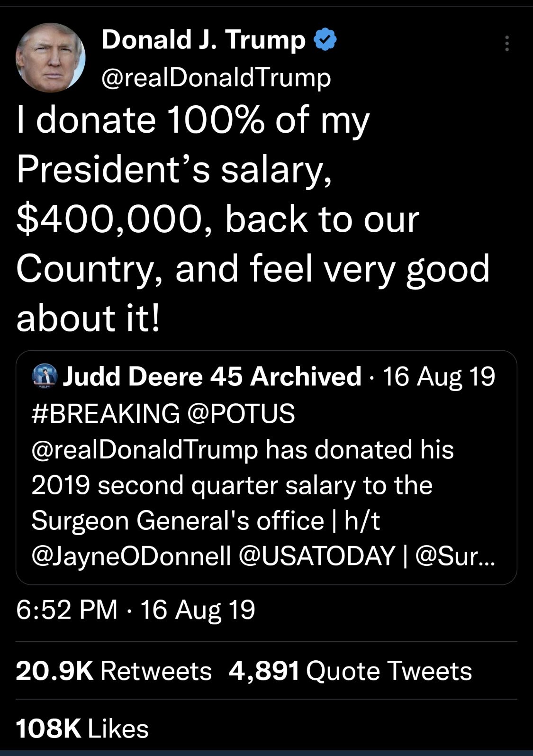Viewport: 533px width, 756px height.
Task: Open the quoted tweet's 16 Aug 19 date
Action: click(x=439, y=377)
